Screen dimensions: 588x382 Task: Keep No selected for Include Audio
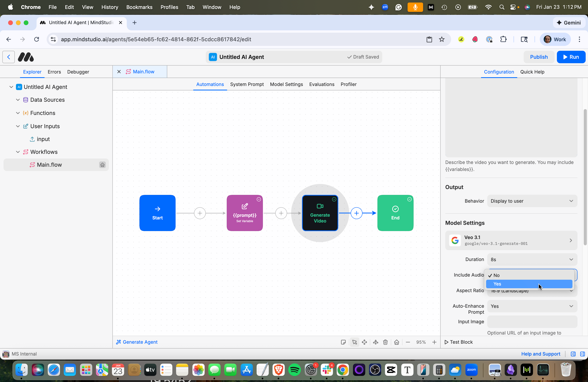(529, 275)
